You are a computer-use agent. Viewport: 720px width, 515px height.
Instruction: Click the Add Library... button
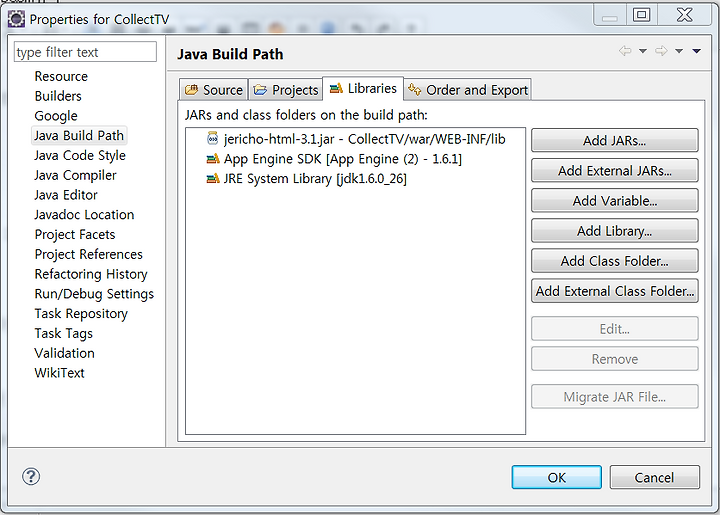point(614,231)
